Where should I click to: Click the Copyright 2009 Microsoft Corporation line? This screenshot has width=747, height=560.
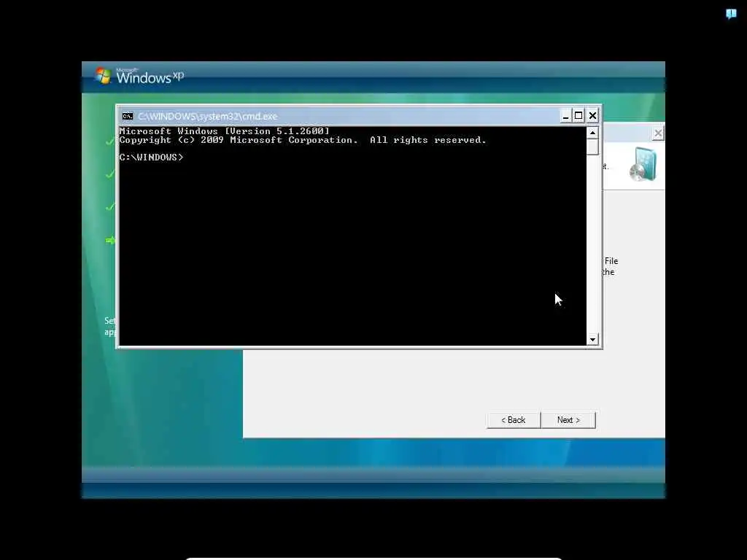click(x=303, y=140)
